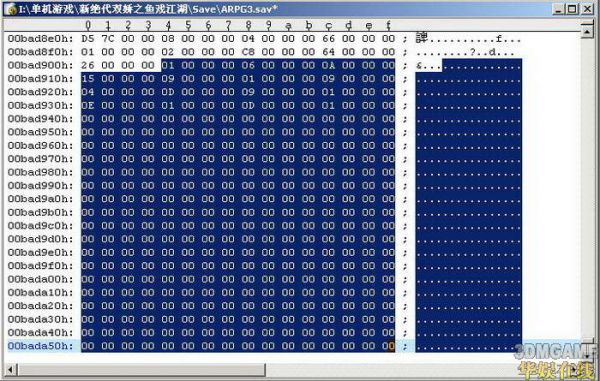The height and width of the screenshot is (381, 600).
Task: Close the ARPG3.sav document window
Action: click(587, 9)
